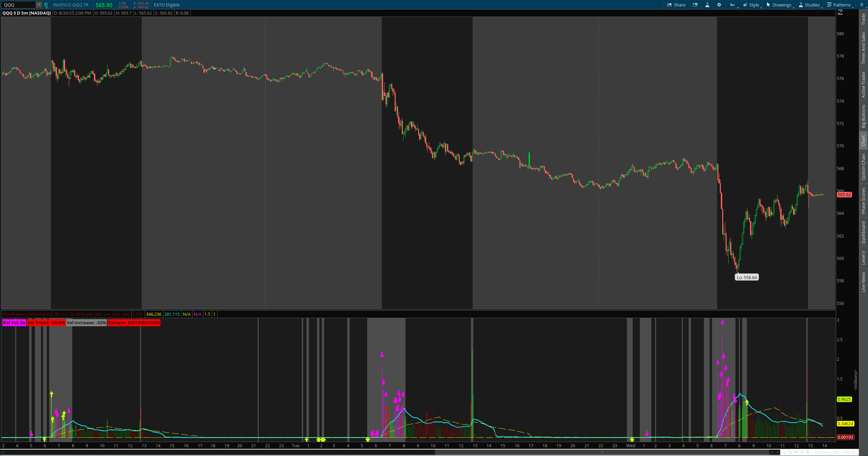Click the expand-chart corner icon above Trade tab
The width and height of the screenshot is (868, 456).
[840, 12]
